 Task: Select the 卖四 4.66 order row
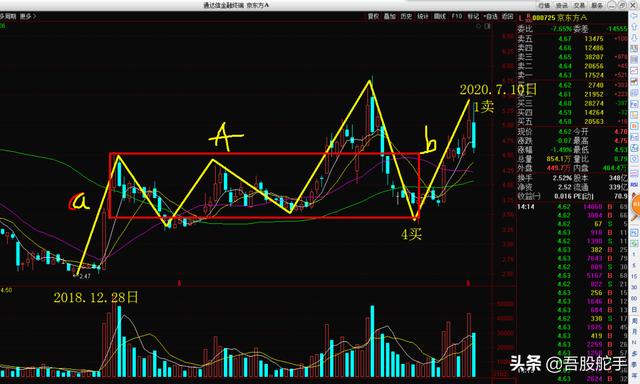(x=572, y=48)
